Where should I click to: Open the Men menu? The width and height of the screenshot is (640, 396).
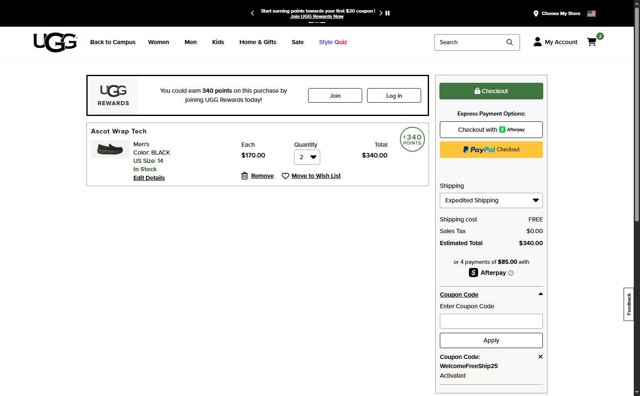tap(191, 42)
